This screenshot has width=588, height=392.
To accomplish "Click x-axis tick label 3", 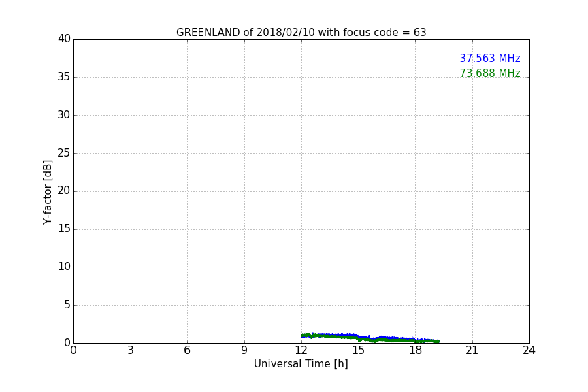I will pyautogui.click(x=131, y=350).
